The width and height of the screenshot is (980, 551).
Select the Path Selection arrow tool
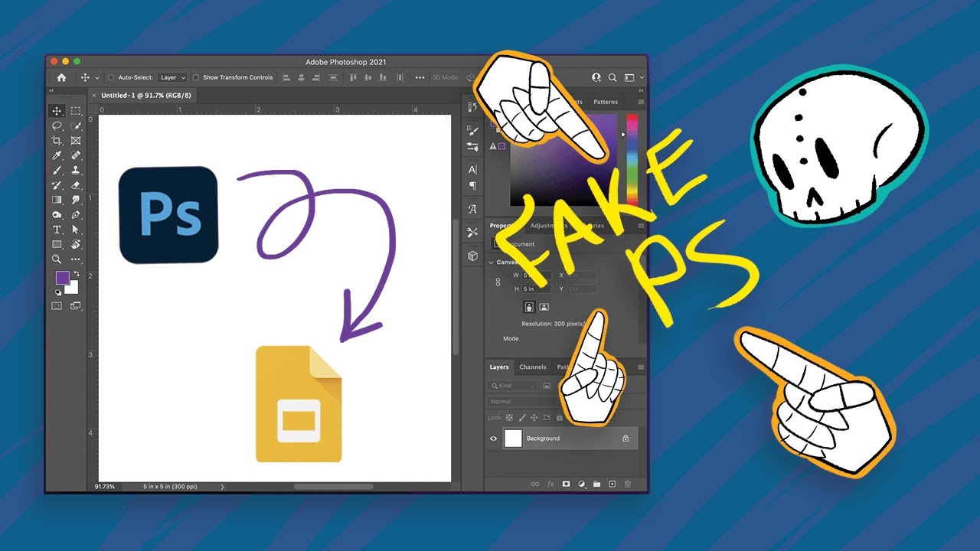tap(76, 230)
